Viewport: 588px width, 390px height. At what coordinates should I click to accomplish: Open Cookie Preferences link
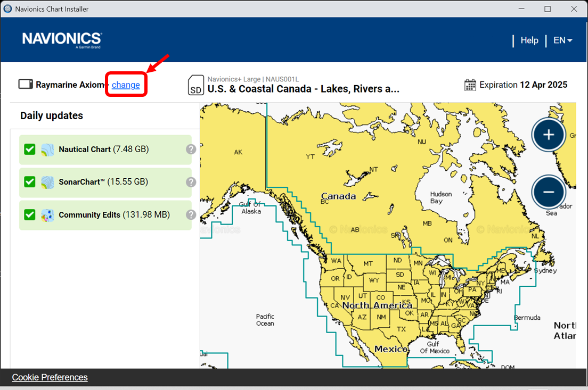pos(50,377)
